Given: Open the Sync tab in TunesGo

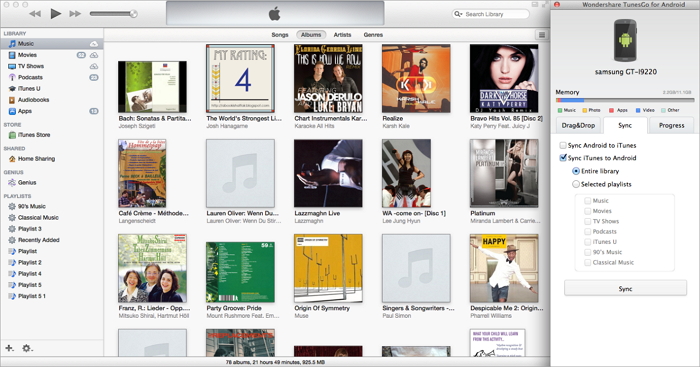Looking at the screenshot, I should [625, 125].
